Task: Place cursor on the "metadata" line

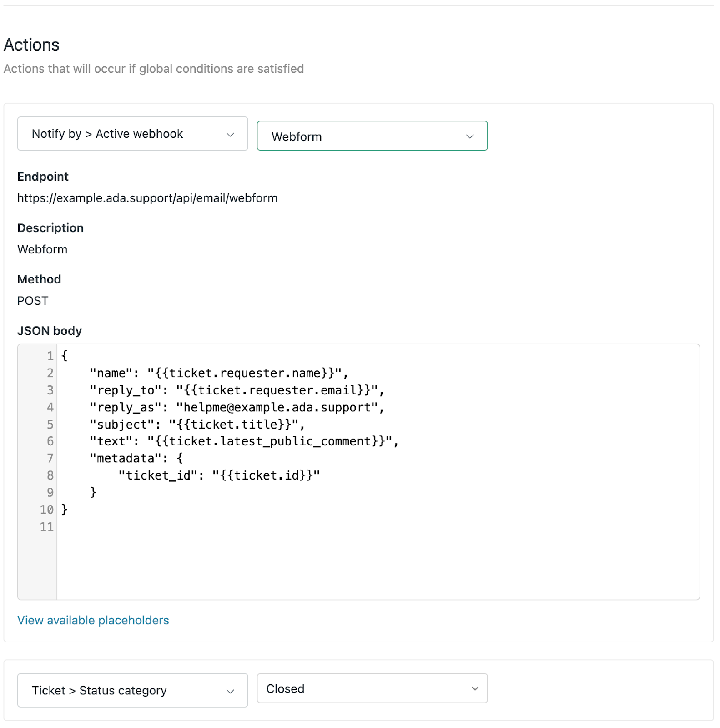Action: [x=136, y=458]
